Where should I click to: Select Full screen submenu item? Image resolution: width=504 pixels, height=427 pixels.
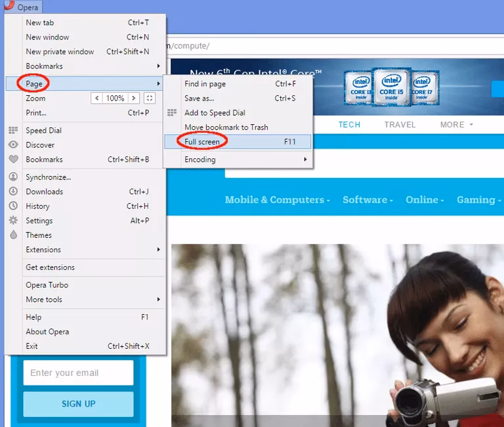click(x=238, y=142)
